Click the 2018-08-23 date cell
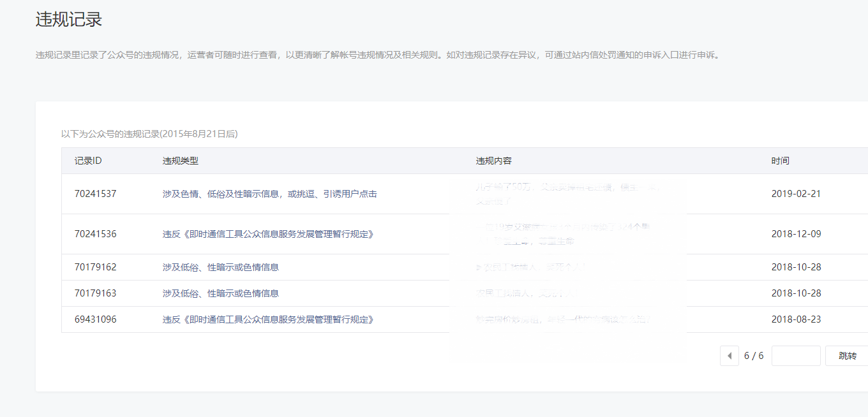This screenshot has width=868, height=417. [x=796, y=319]
